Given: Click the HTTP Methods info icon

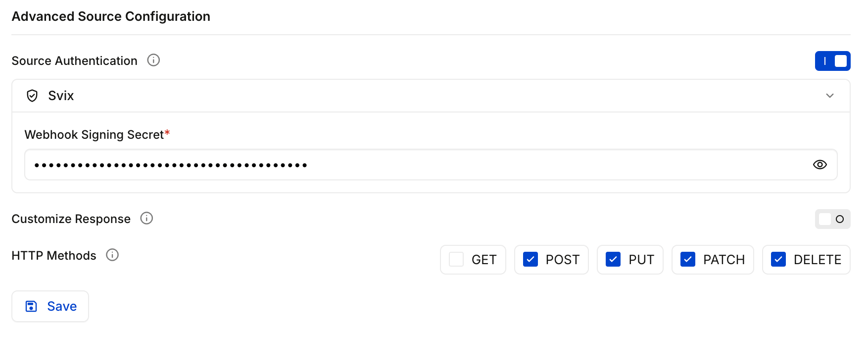Looking at the screenshot, I should click(112, 255).
